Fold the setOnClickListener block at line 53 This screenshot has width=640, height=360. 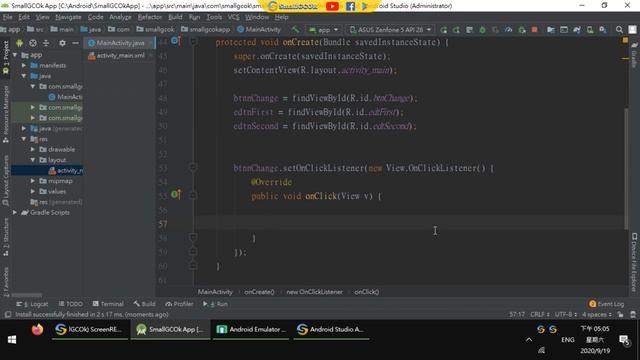click(x=193, y=167)
